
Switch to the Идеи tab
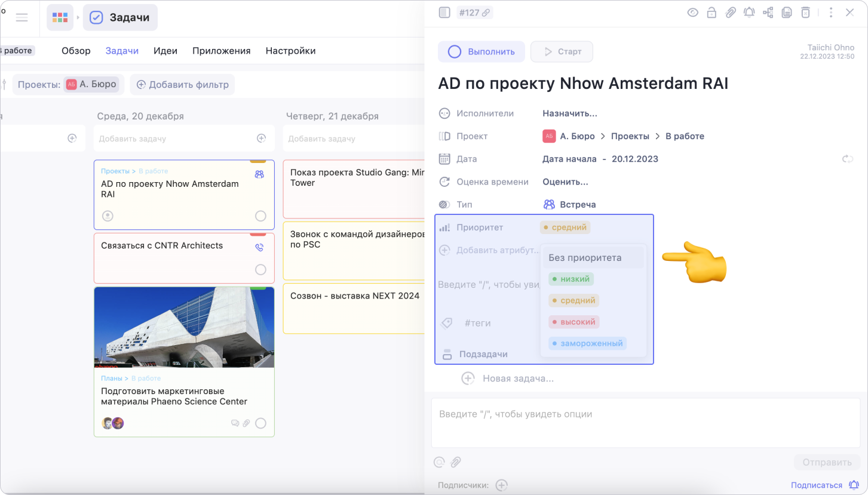[x=165, y=51]
